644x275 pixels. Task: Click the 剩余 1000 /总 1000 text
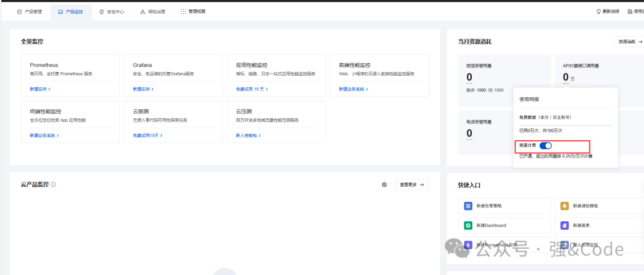point(485,90)
